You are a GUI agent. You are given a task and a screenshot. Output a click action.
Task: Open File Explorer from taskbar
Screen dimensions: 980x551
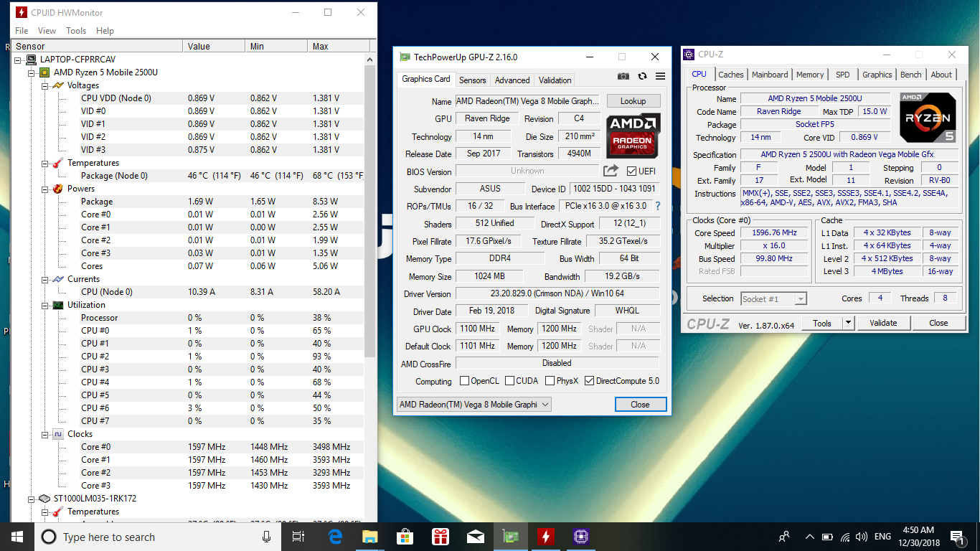click(x=369, y=537)
